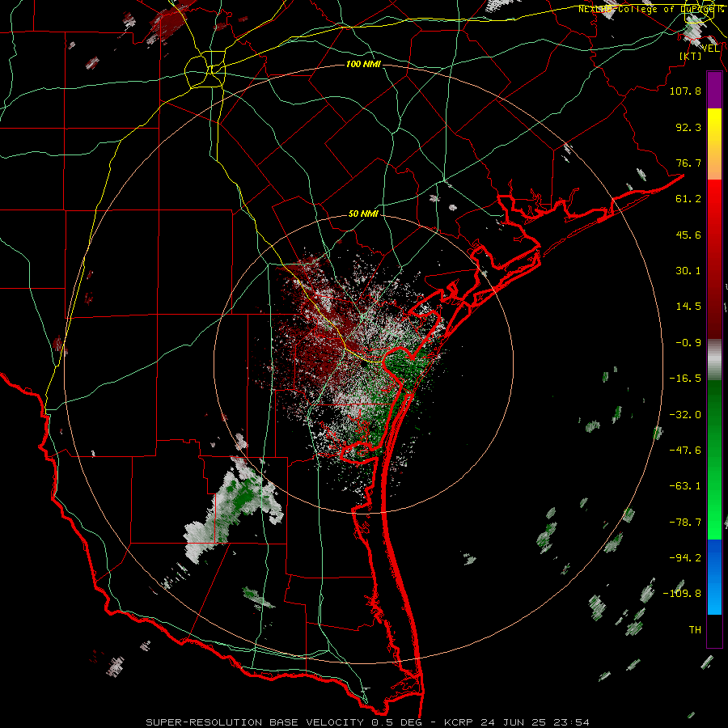Click the purple segment of color bar

click(x=714, y=91)
